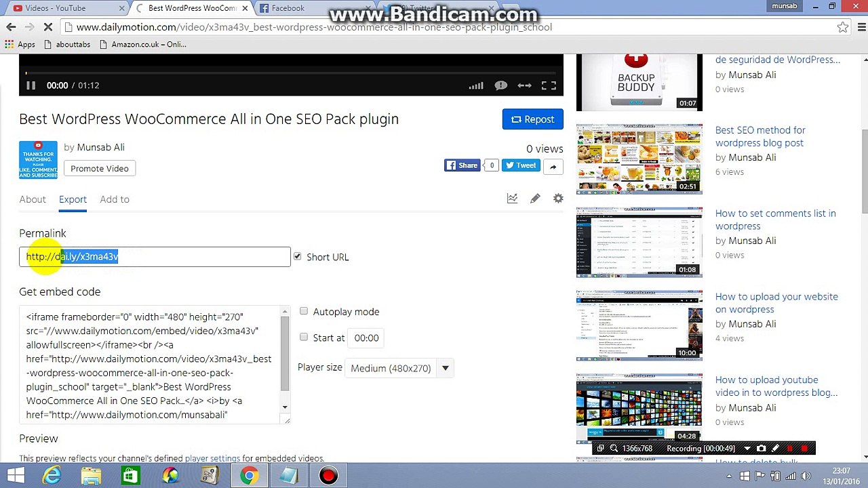The width and height of the screenshot is (868, 488).
Task: Uncheck the Short URL checkbox
Action: 297,256
